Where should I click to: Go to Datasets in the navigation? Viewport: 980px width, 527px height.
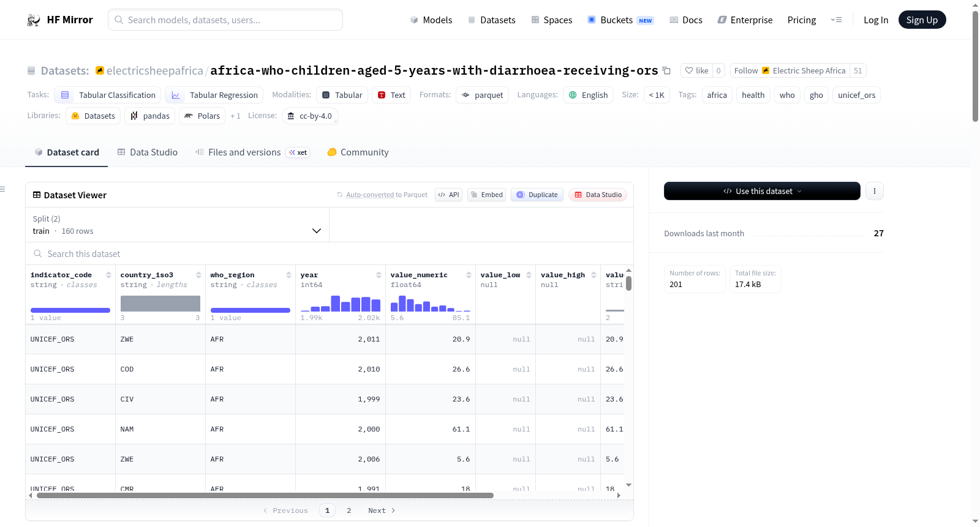491,20
